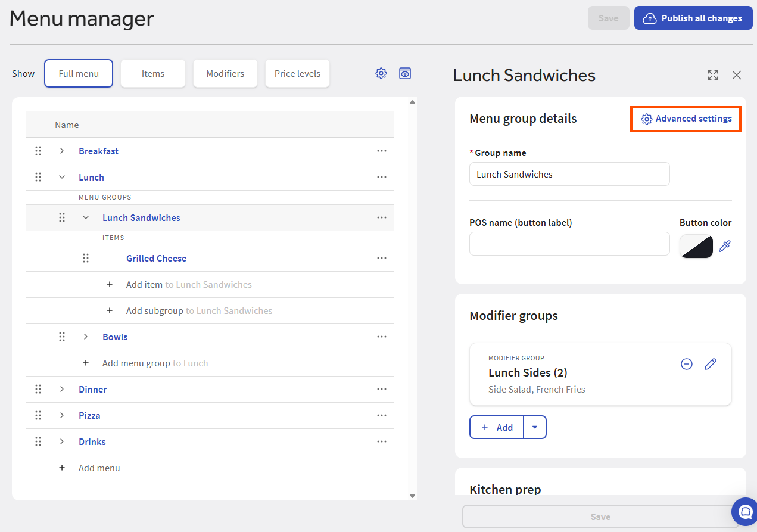Click the drag handle for the Dinner row
Image resolution: width=757 pixels, height=532 pixels.
click(38, 389)
